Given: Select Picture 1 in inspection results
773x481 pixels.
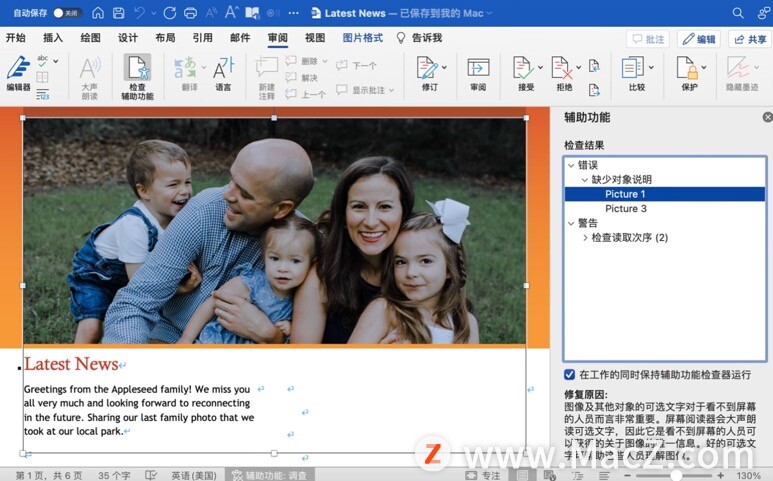Looking at the screenshot, I should coord(665,194).
